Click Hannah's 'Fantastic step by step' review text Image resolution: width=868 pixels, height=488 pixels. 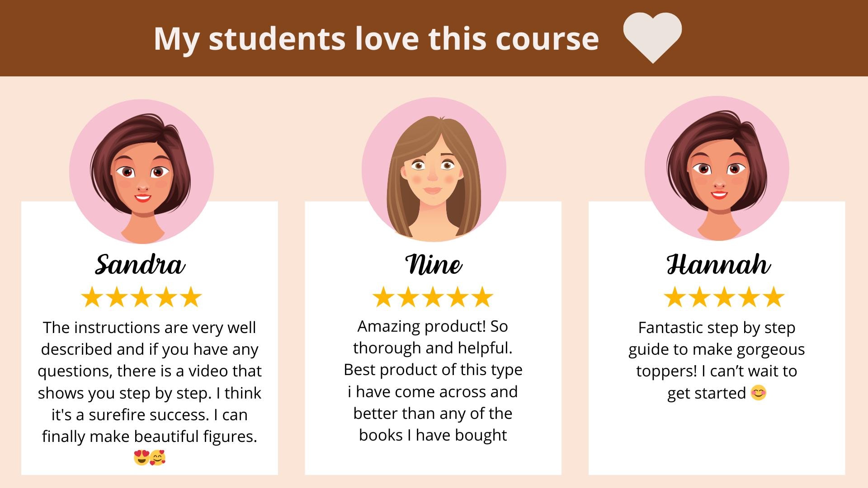coord(717,360)
